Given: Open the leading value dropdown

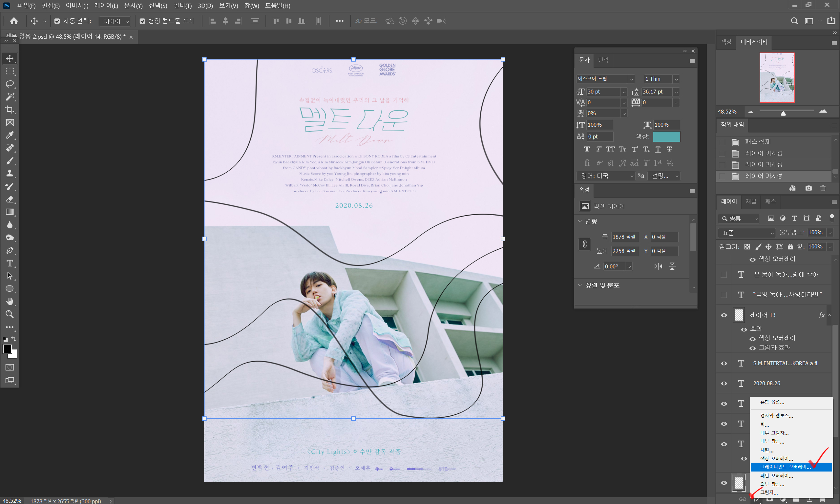Looking at the screenshot, I should pyautogui.click(x=676, y=92).
